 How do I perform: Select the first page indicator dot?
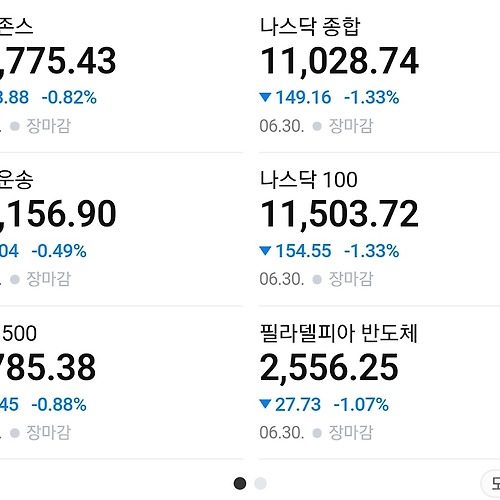click(x=240, y=483)
